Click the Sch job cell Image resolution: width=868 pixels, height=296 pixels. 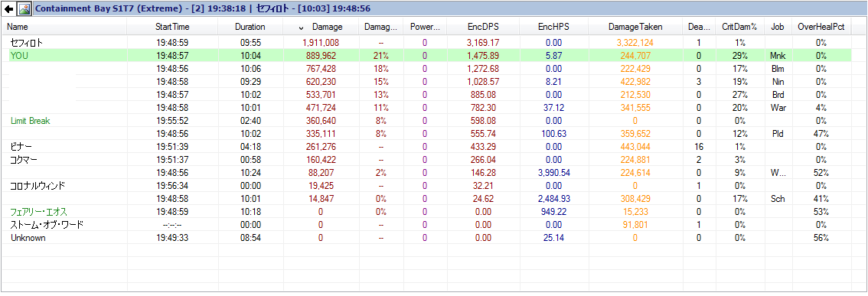(778, 199)
